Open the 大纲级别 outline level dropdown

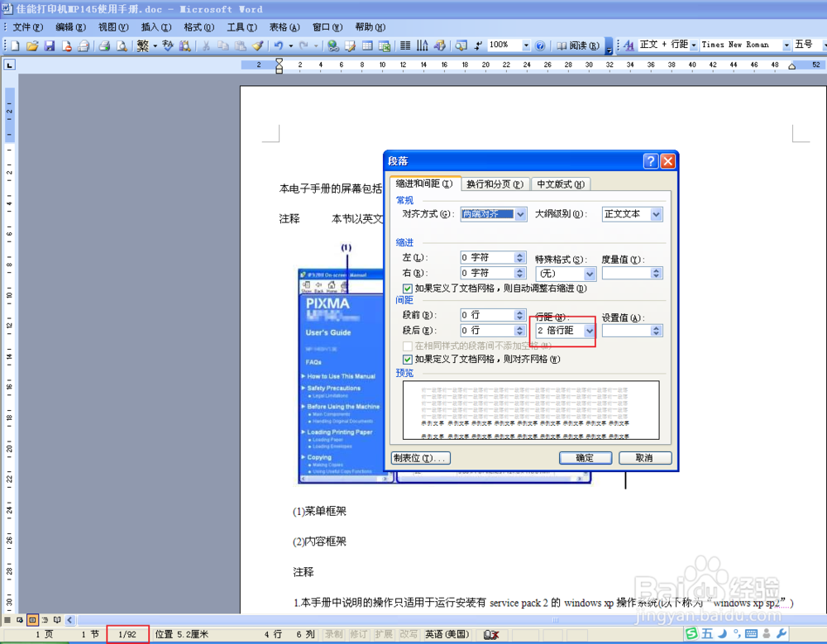[x=656, y=214]
